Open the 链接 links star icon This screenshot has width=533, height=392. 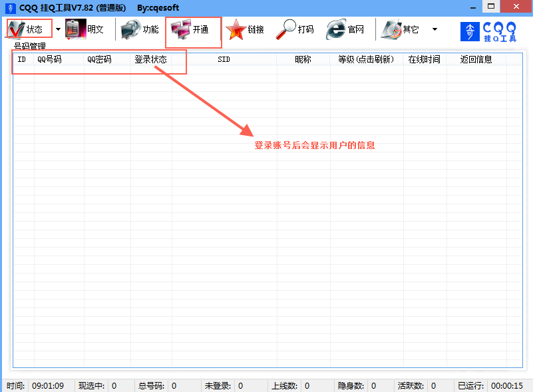(x=238, y=29)
